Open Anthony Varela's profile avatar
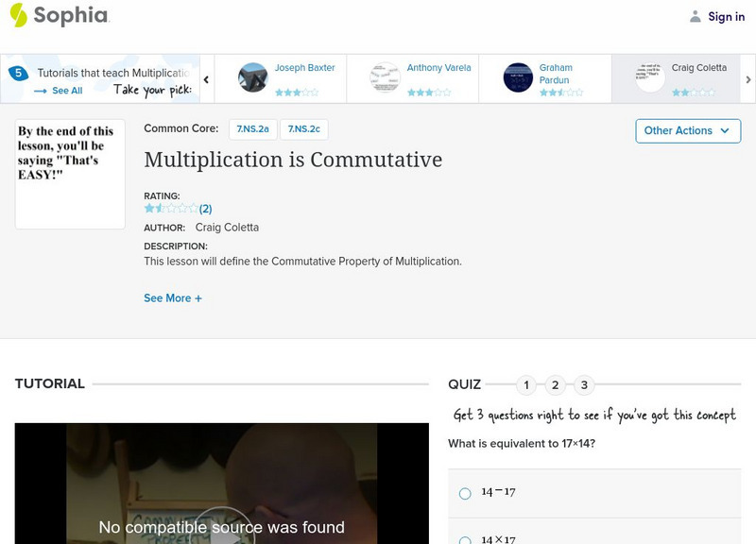The image size is (756, 544). point(383,76)
